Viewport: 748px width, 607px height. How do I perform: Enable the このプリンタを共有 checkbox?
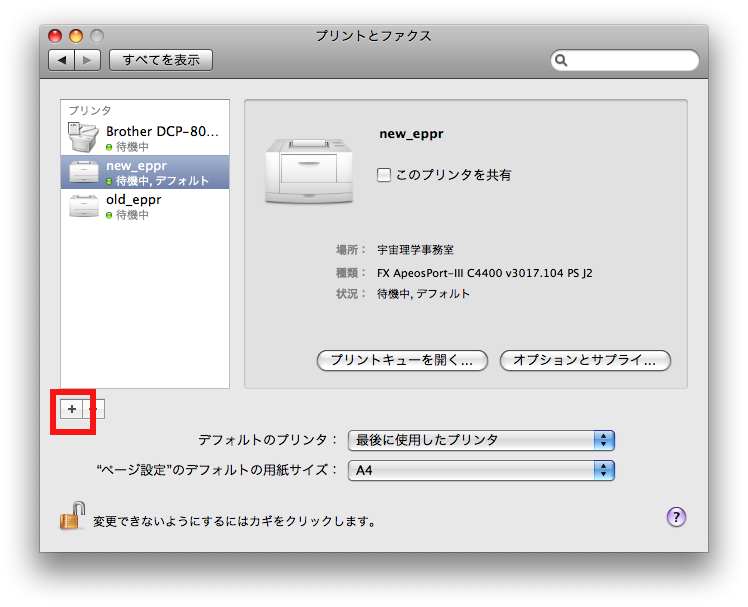(384, 175)
